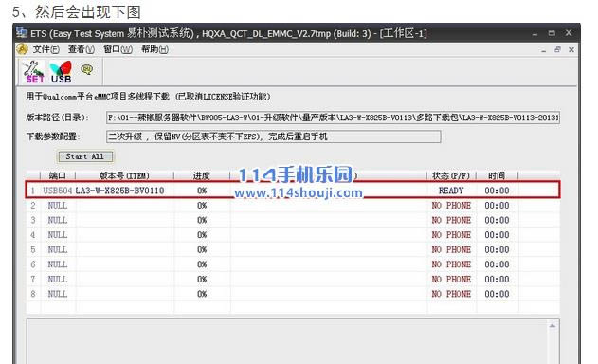Select the USB504 port cell in row 1
This screenshot has height=364, width=598.
58,191
